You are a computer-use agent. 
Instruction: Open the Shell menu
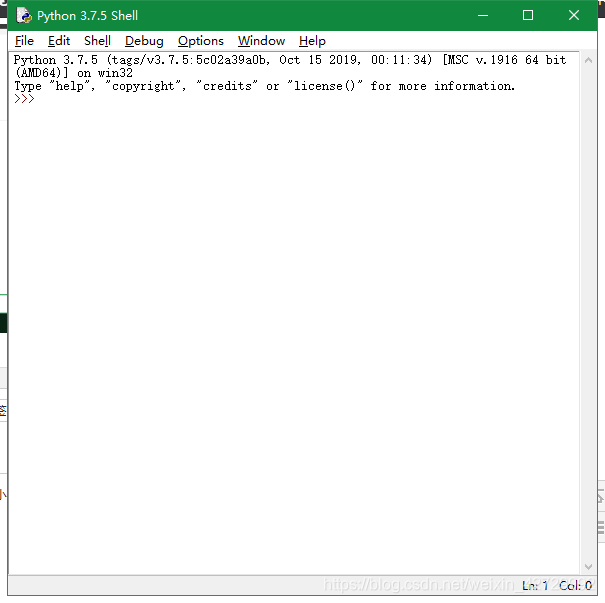point(97,41)
